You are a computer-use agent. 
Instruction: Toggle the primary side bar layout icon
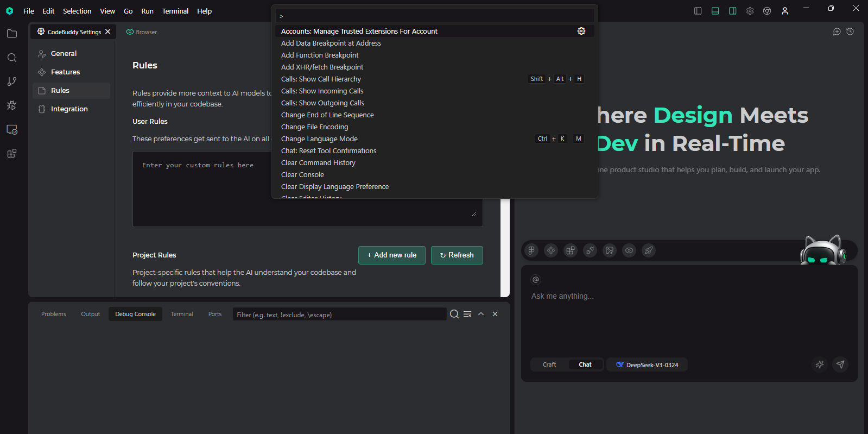click(x=698, y=11)
